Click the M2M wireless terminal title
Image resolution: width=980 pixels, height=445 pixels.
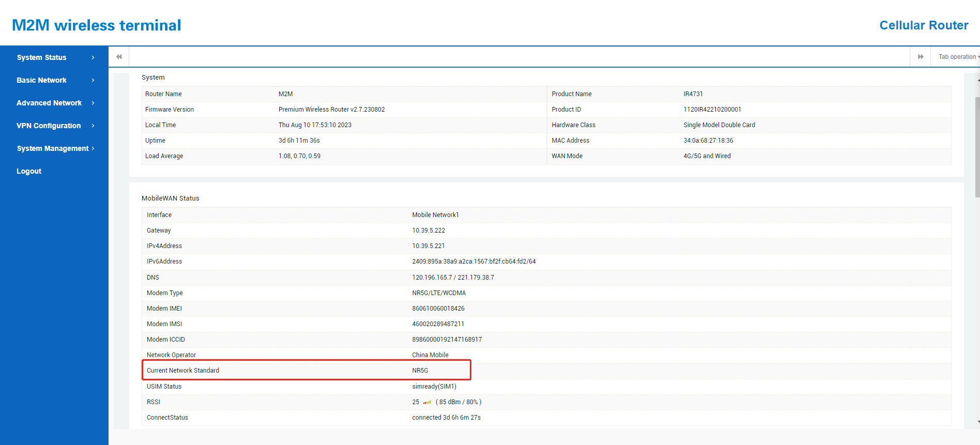pos(97,25)
